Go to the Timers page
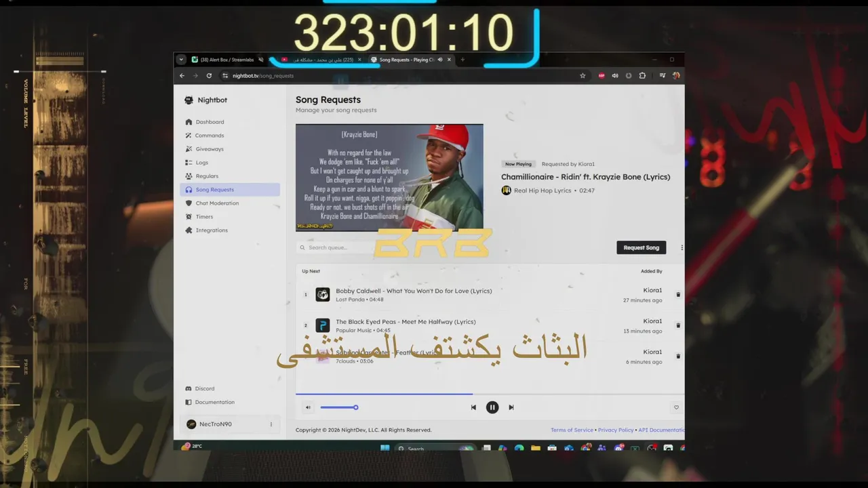Image resolution: width=868 pixels, height=488 pixels. pos(204,217)
